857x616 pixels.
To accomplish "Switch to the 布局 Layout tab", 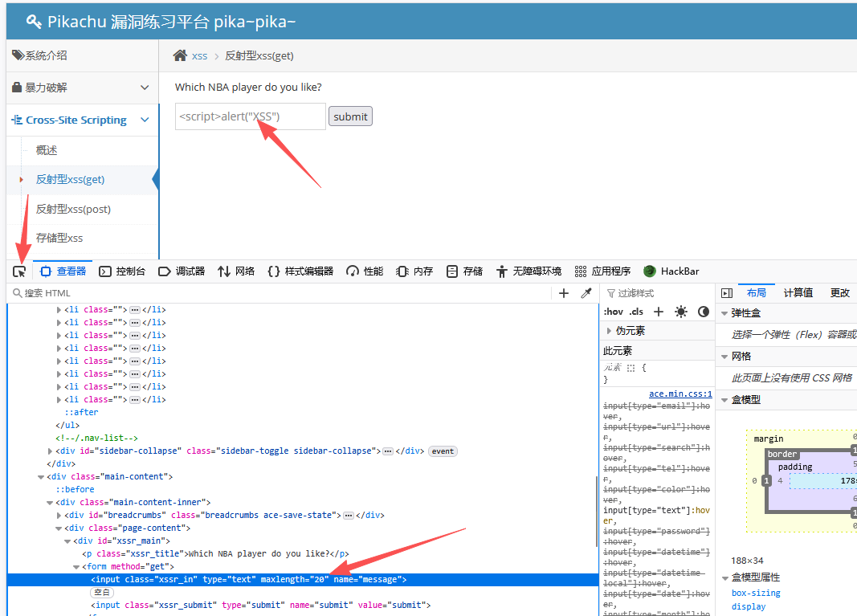I will click(x=757, y=293).
